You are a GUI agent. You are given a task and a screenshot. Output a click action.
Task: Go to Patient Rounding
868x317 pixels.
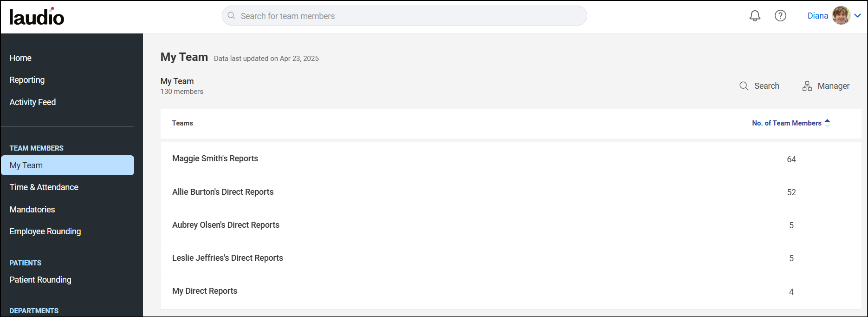(x=40, y=280)
